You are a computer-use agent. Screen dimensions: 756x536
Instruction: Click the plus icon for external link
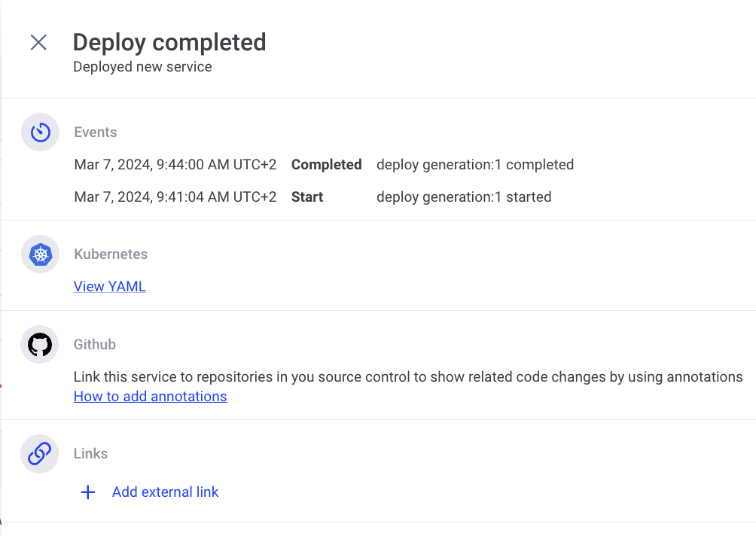(x=88, y=492)
